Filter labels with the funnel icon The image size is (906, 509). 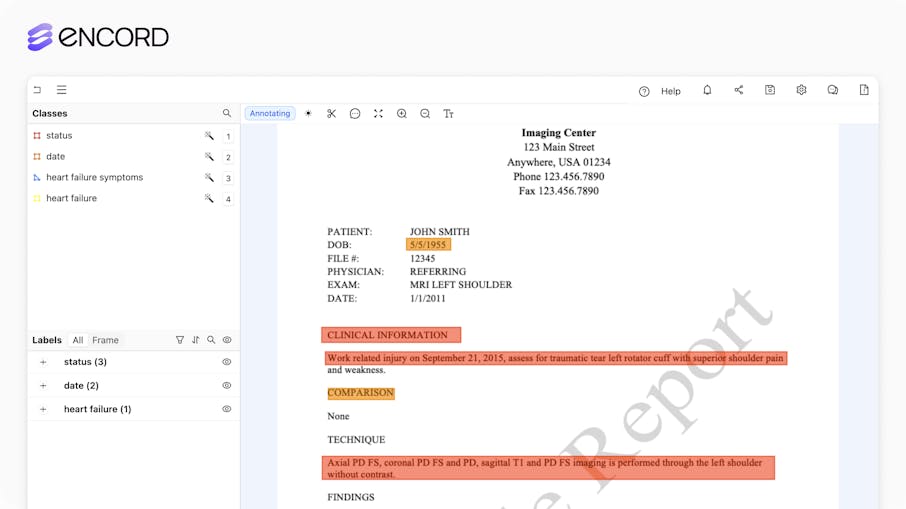tap(180, 340)
